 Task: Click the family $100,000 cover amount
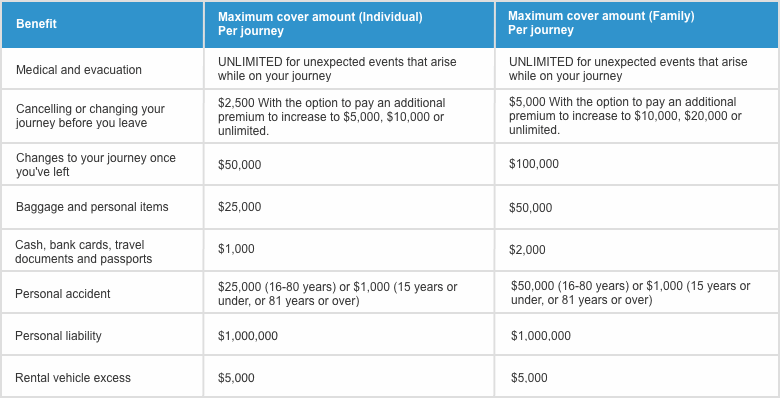[534, 164]
